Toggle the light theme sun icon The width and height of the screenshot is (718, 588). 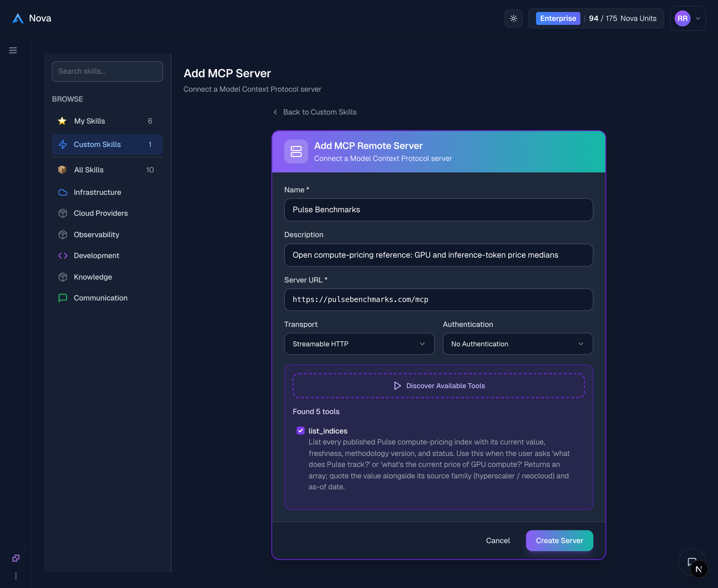point(513,18)
